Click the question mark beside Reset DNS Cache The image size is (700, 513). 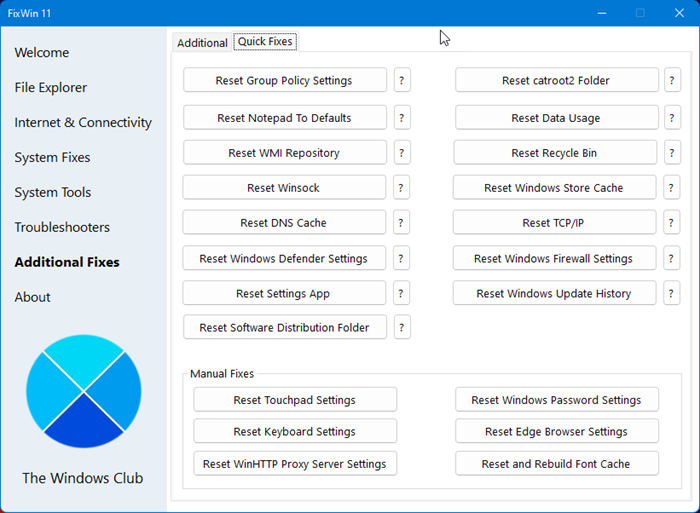401,222
